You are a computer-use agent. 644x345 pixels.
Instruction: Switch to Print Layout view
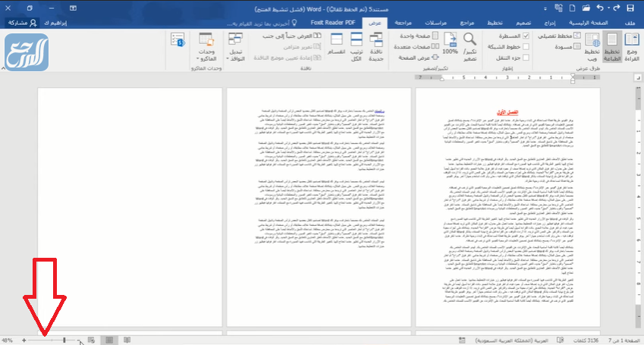(611, 51)
